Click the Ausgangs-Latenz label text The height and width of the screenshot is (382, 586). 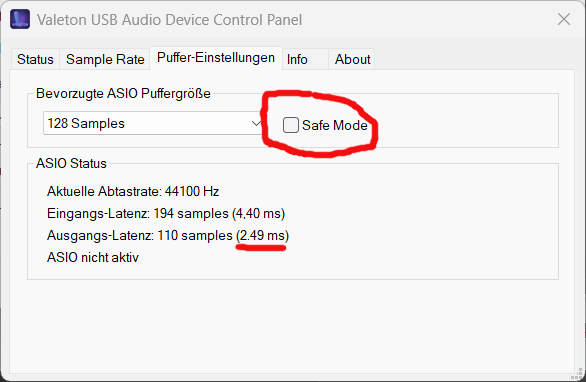pyautogui.click(x=100, y=235)
